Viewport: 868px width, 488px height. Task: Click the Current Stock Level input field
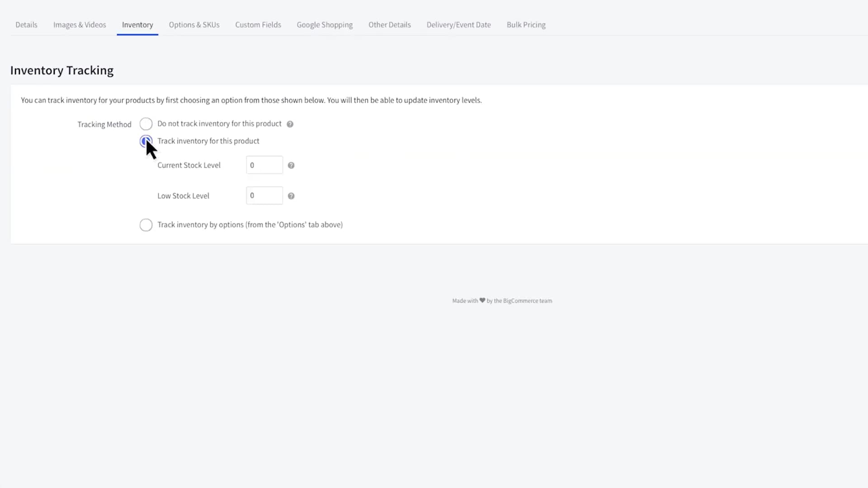point(264,164)
